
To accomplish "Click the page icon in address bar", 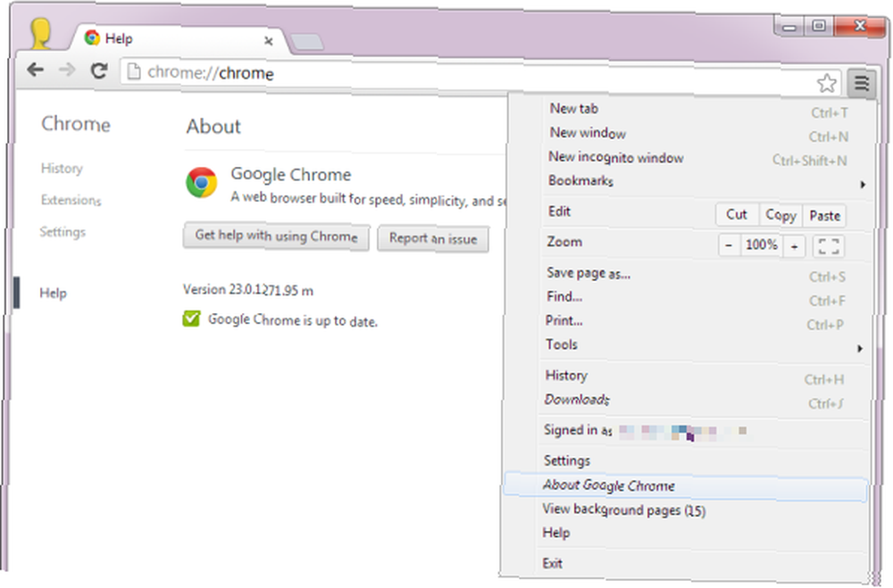I will click(x=134, y=71).
